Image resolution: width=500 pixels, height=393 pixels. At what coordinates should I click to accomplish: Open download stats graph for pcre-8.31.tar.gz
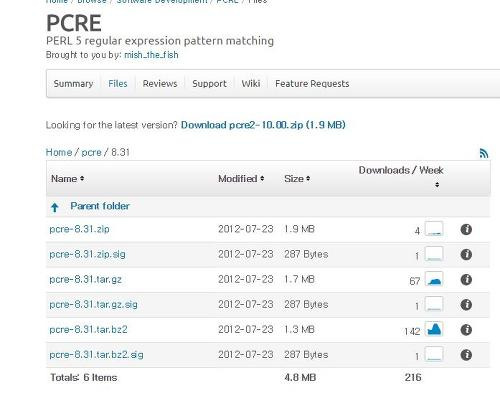coord(434,279)
